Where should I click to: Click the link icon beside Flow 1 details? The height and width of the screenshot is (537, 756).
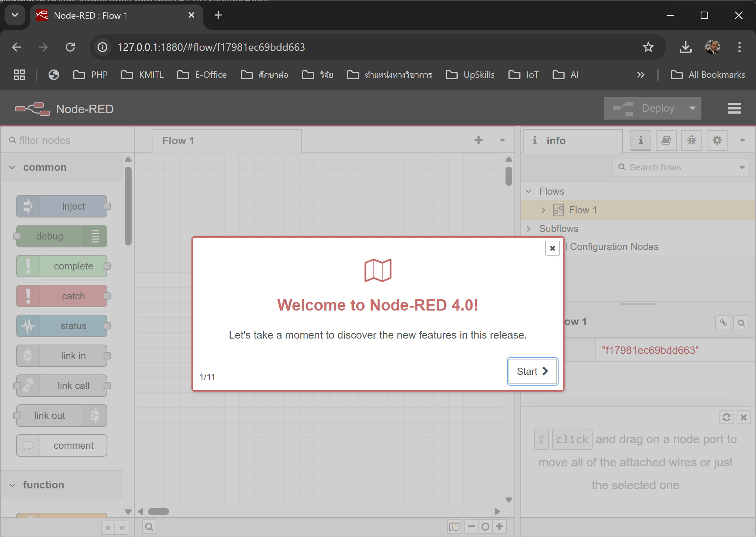(723, 322)
